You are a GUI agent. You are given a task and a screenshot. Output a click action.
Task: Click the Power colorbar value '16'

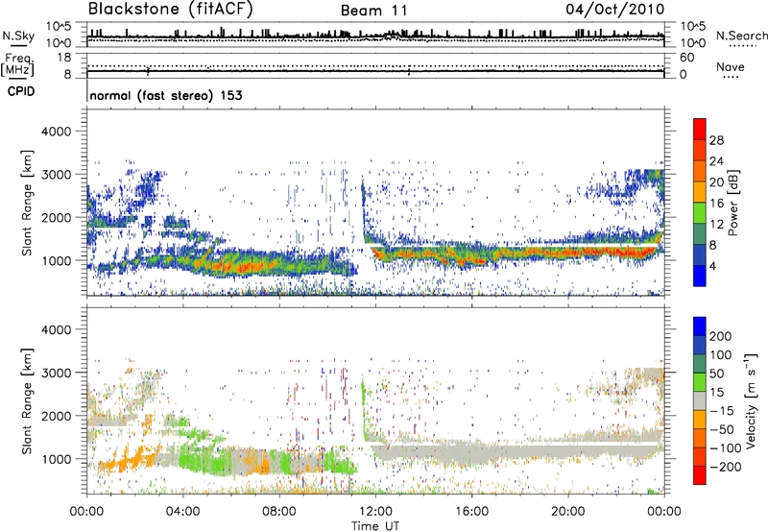(716, 204)
